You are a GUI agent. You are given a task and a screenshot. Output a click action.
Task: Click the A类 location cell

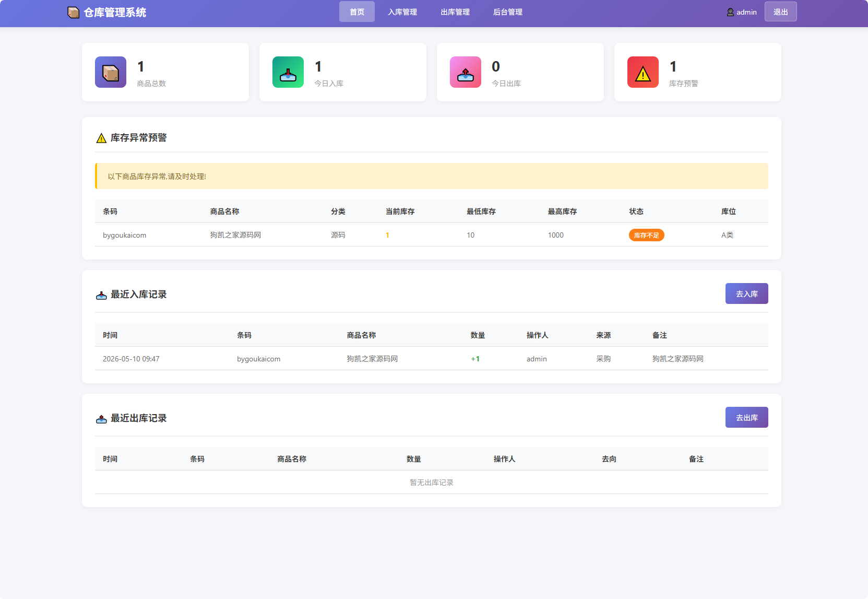tap(727, 235)
